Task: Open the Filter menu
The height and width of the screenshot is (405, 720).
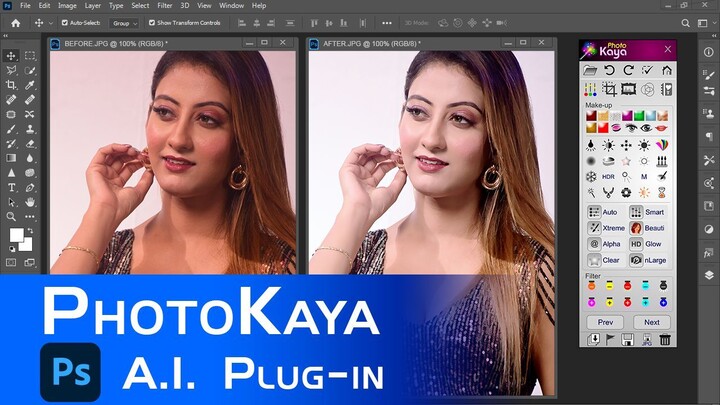Action: coord(164,6)
